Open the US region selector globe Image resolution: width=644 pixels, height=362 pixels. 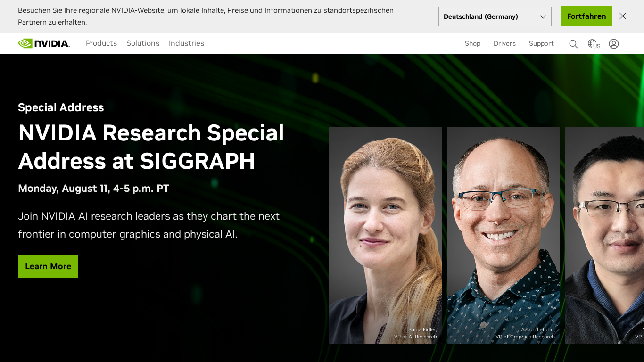pos(593,43)
